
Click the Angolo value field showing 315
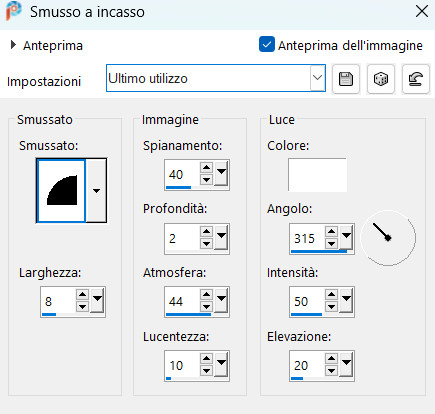coord(307,238)
